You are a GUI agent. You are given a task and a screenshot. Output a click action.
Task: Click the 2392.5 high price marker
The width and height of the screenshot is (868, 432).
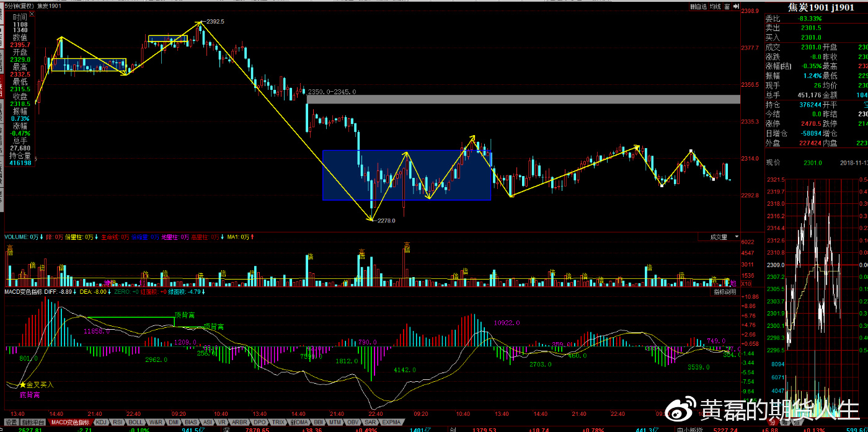pos(215,22)
